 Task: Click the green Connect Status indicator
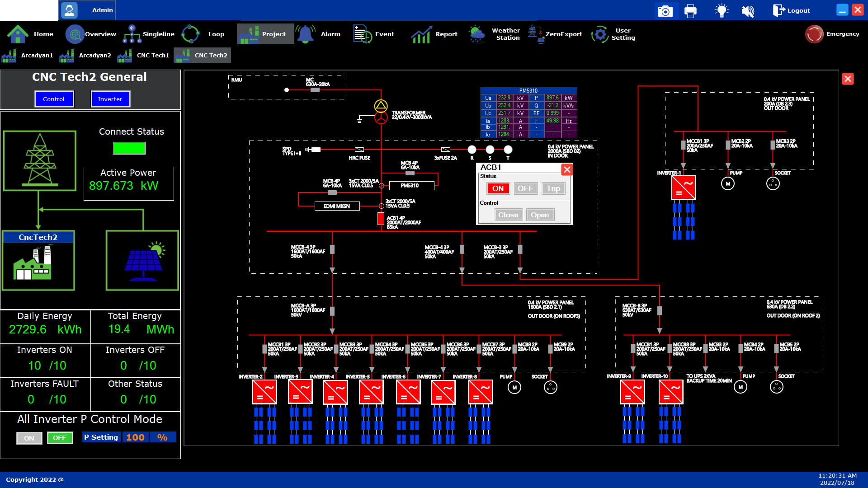pyautogui.click(x=129, y=148)
